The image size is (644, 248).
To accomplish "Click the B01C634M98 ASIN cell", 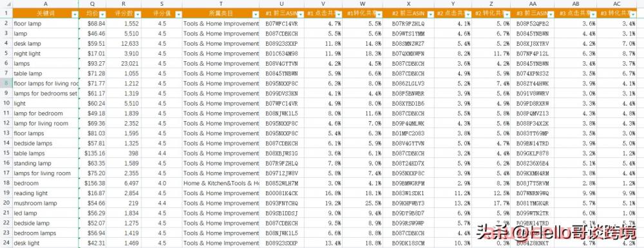I will pos(282,53).
